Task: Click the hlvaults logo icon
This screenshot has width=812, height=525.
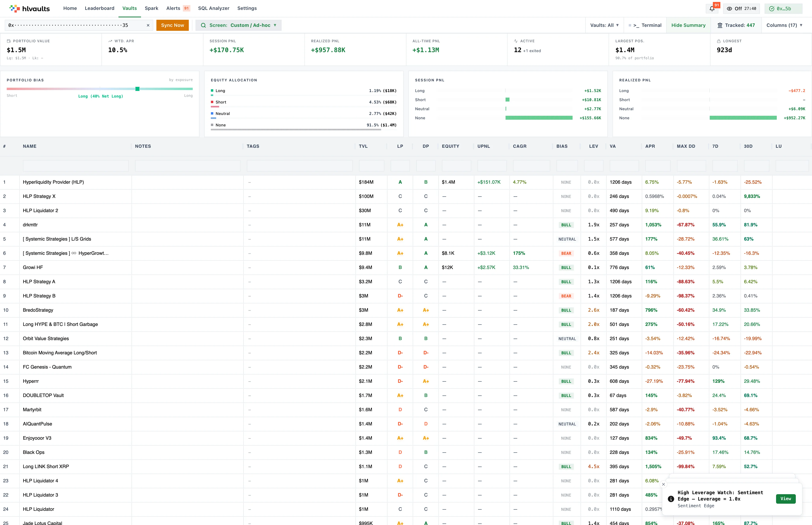Action: tap(15, 8)
